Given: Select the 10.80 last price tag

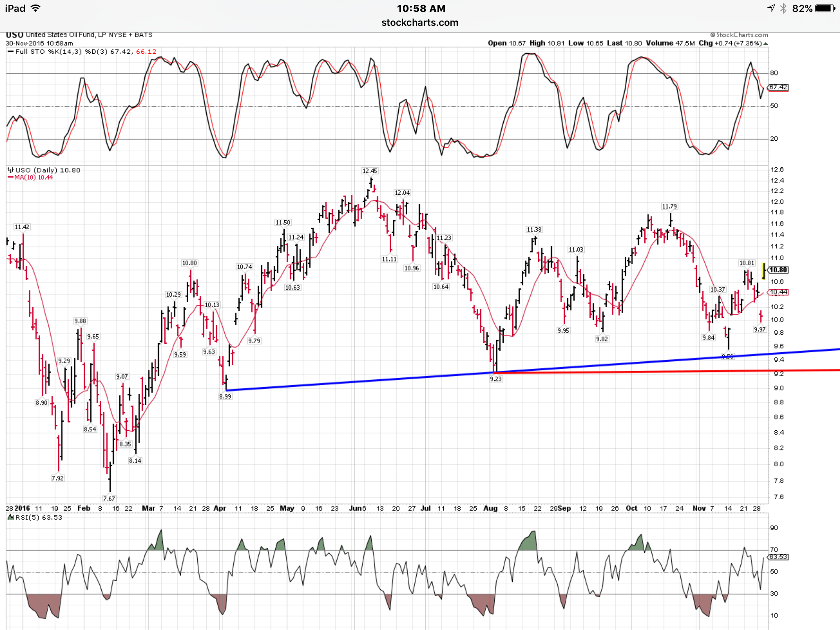Looking at the screenshot, I should (x=778, y=270).
